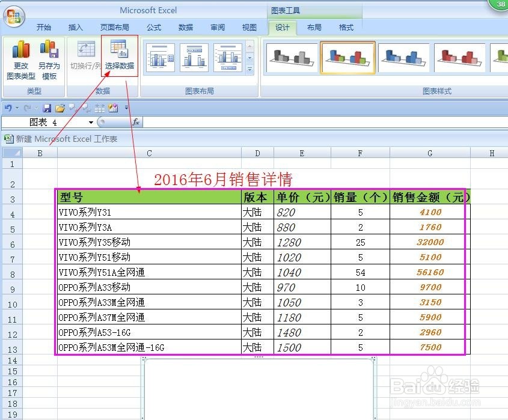Viewport: 508px width, 420px height.
Task: Click the cell OPPO系列A33移动
Action: click(149, 287)
